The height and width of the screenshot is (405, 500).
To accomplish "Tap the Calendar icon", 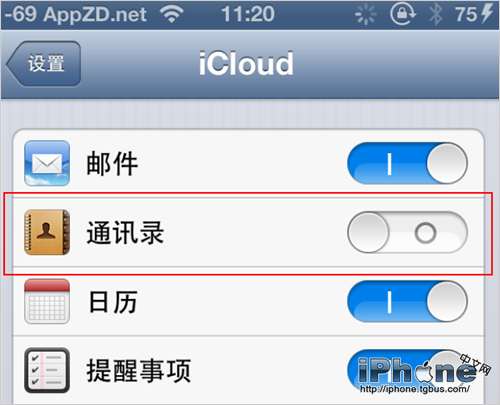I will point(47,301).
